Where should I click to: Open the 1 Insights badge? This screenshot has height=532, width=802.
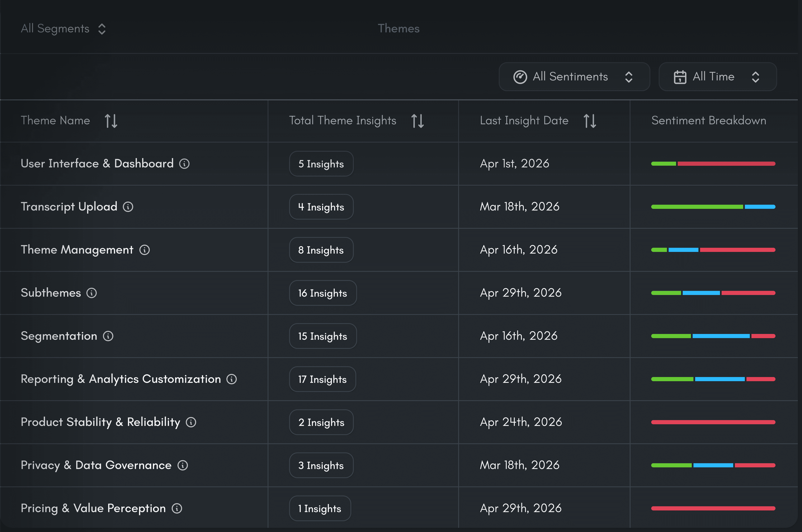[320, 509]
